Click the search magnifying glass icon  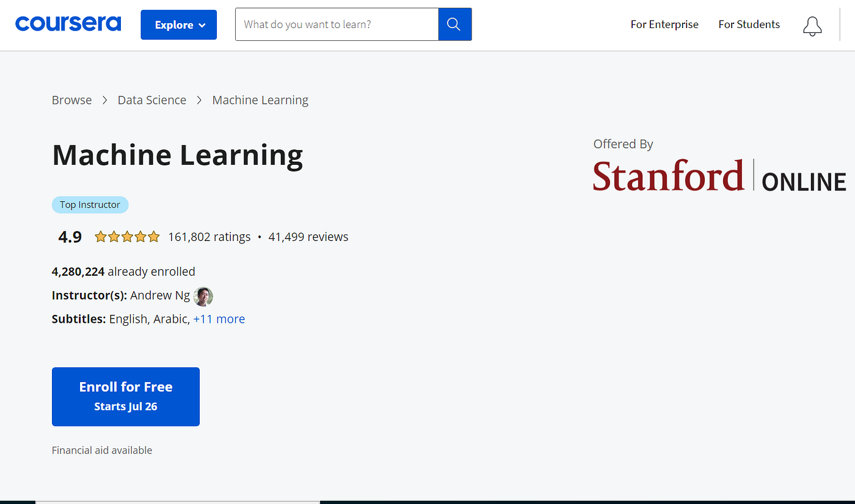pyautogui.click(x=454, y=24)
